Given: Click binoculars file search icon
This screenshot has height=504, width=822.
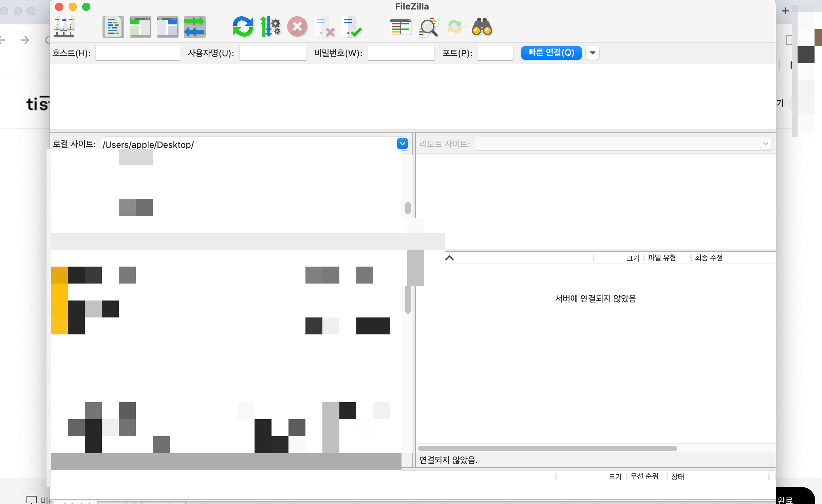Looking at the screenshot, I should pos(482,26).
